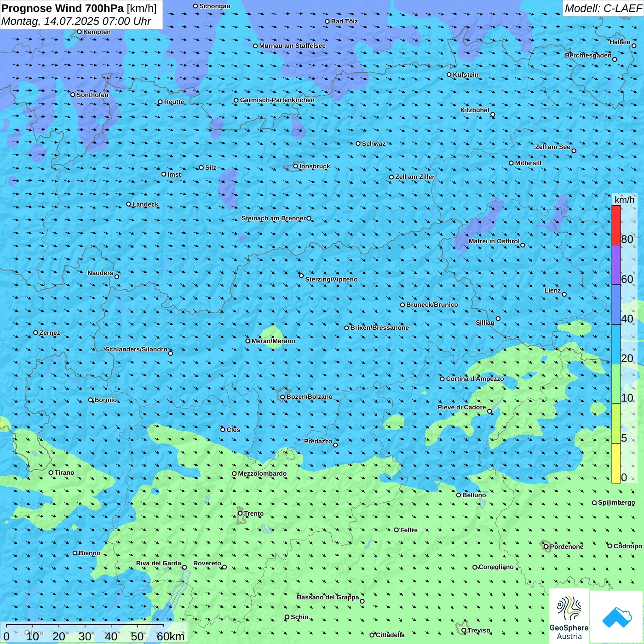Screen dimensions: 644x644
Task: Click the Zell am See location dot
Action: tap(574, 150)
